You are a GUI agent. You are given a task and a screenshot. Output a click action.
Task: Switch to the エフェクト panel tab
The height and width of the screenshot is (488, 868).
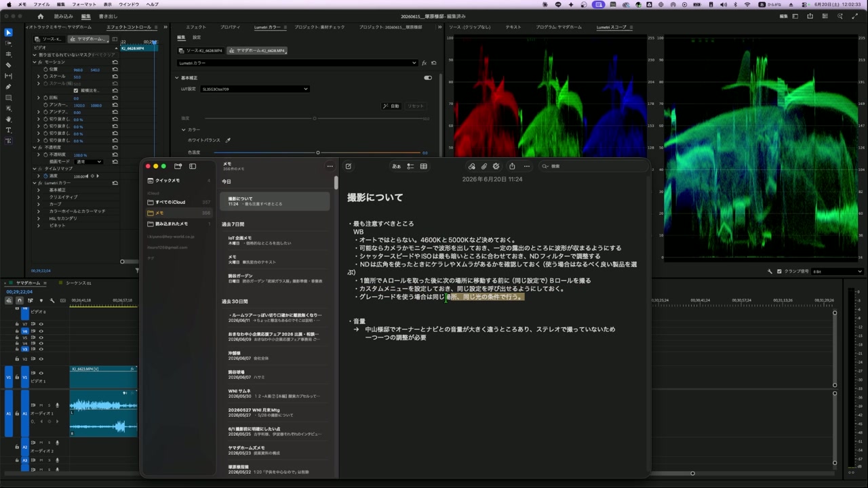[x=195, y=27]
